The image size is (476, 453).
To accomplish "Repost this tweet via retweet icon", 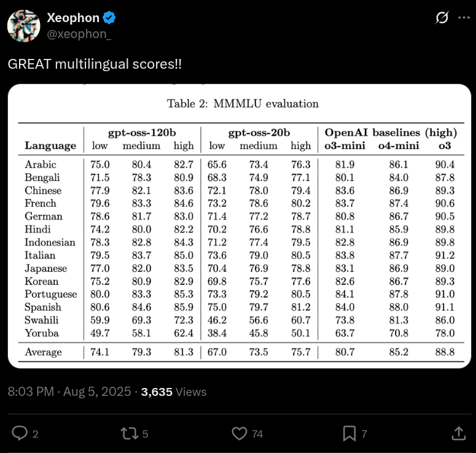I will click(129, 433).
